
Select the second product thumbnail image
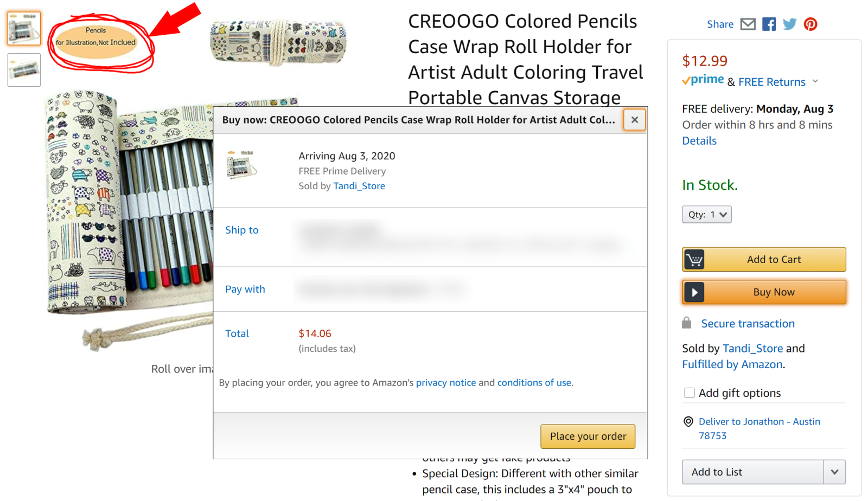(x=24, y=70)
